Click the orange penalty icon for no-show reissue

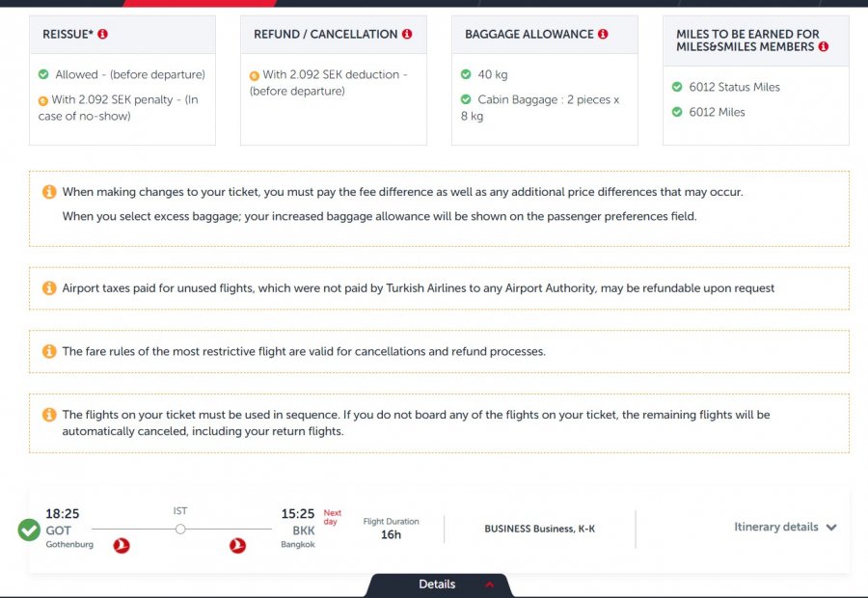[x=42, y=100]
